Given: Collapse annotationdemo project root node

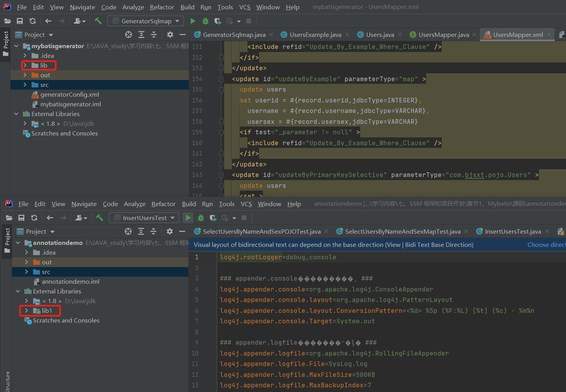Looking at the screenshot, I should 18,243.
